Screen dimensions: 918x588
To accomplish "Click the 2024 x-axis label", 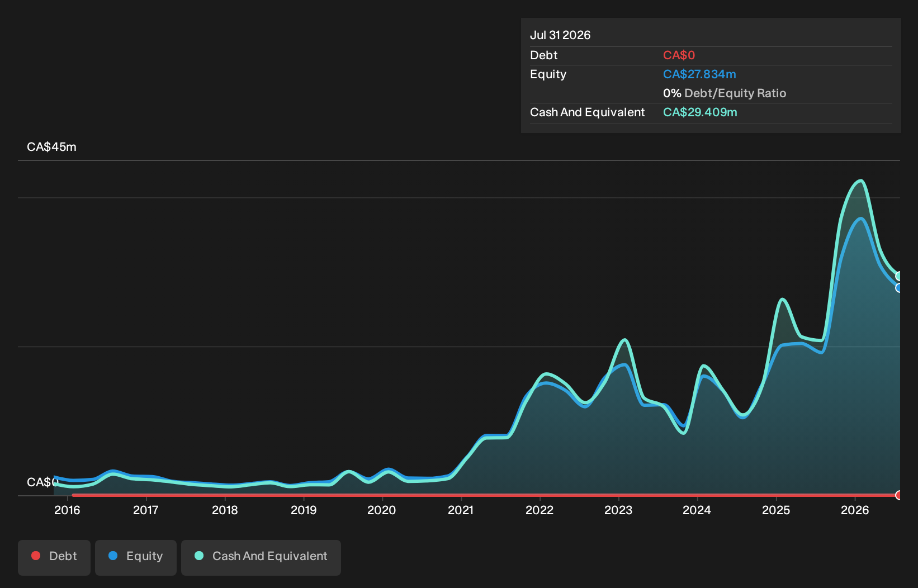I will coord(697,510).
